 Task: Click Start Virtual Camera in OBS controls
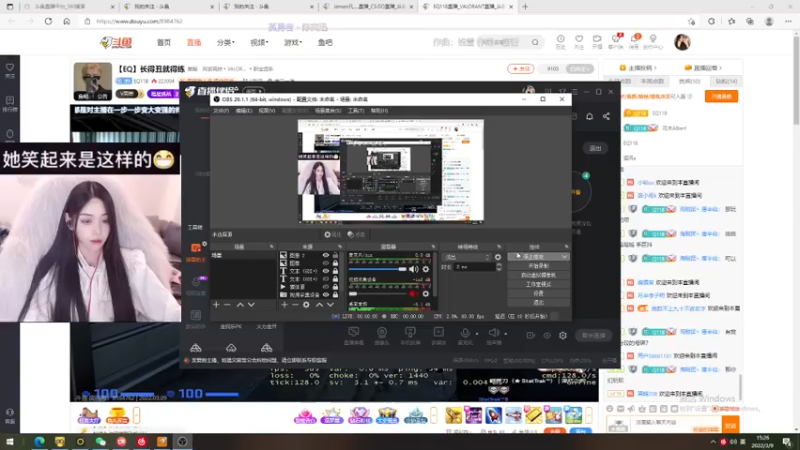[538, 275]
